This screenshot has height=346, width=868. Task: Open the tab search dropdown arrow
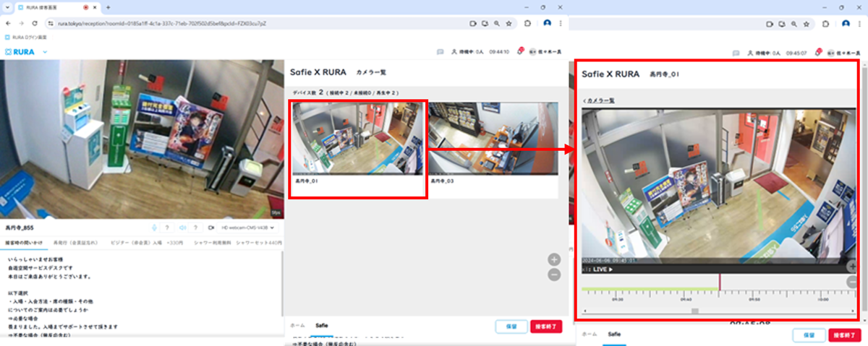8,7
